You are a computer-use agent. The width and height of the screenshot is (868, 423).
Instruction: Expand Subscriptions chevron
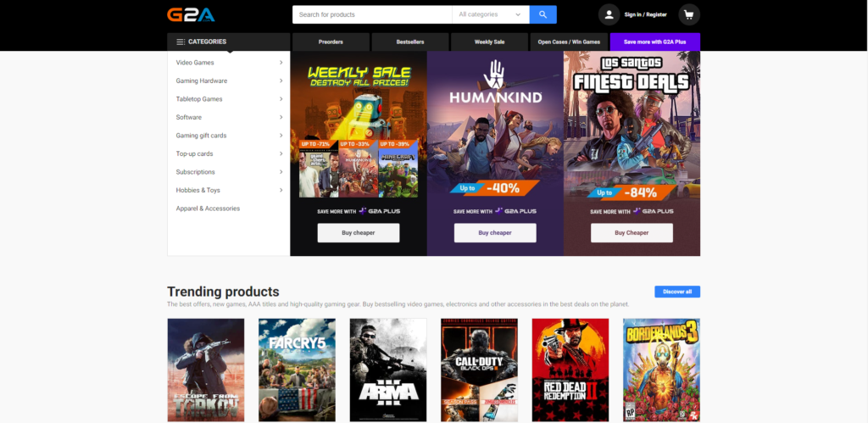click(281, 172)
